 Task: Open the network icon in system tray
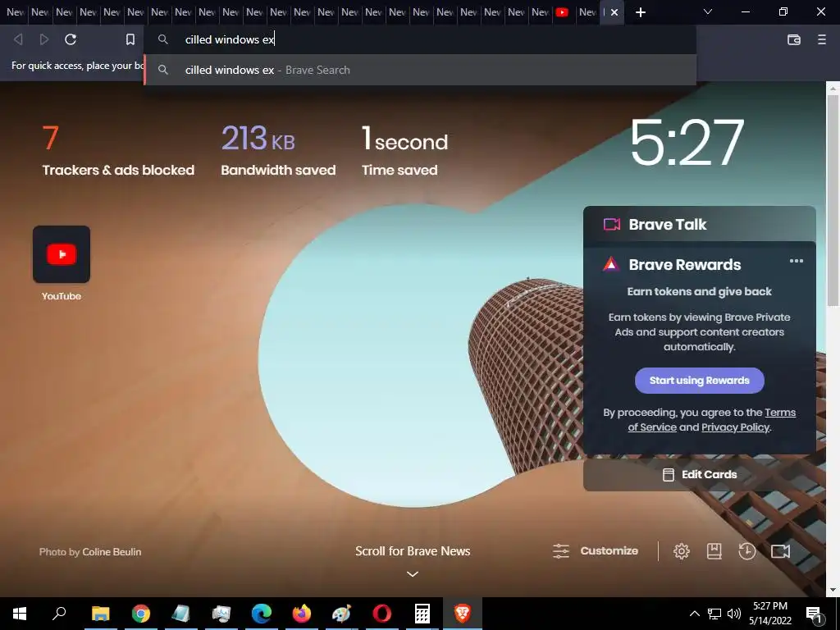[x=714, y=614]
